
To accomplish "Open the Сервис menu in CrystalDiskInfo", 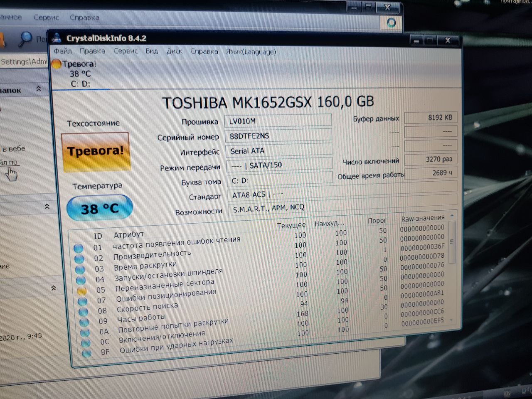I will tap(125, 51).
